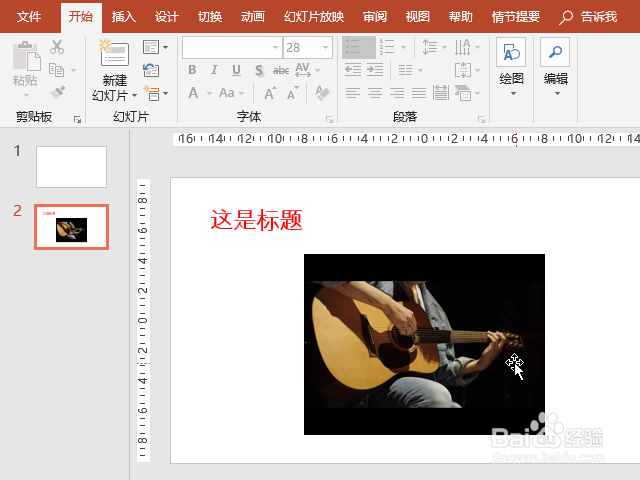Open the Drawing (绘图) group button
Viewport: 640px width, 480px height.
point(511,67)
